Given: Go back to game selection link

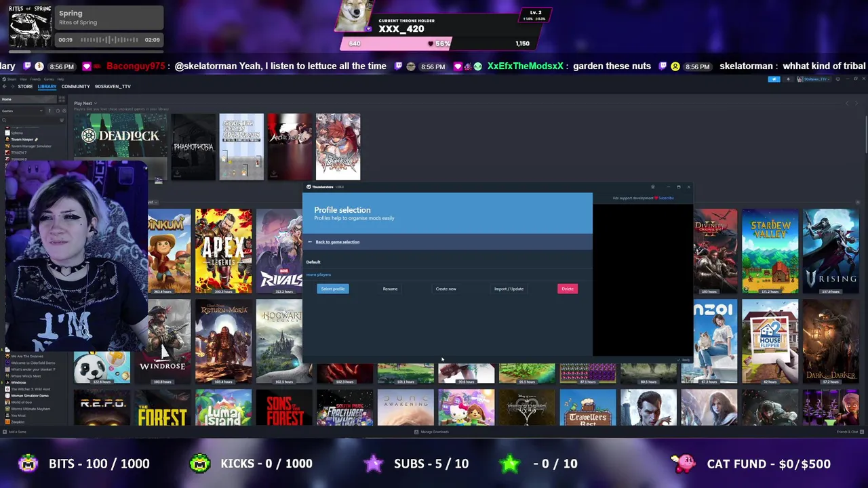Looking at the screenshot, I should point(337,242).
